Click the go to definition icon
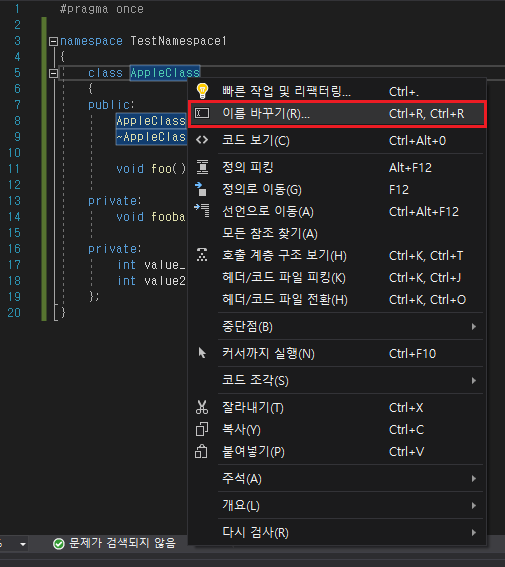Viewport: 505px width, 567px height. [x=201, y=189]
